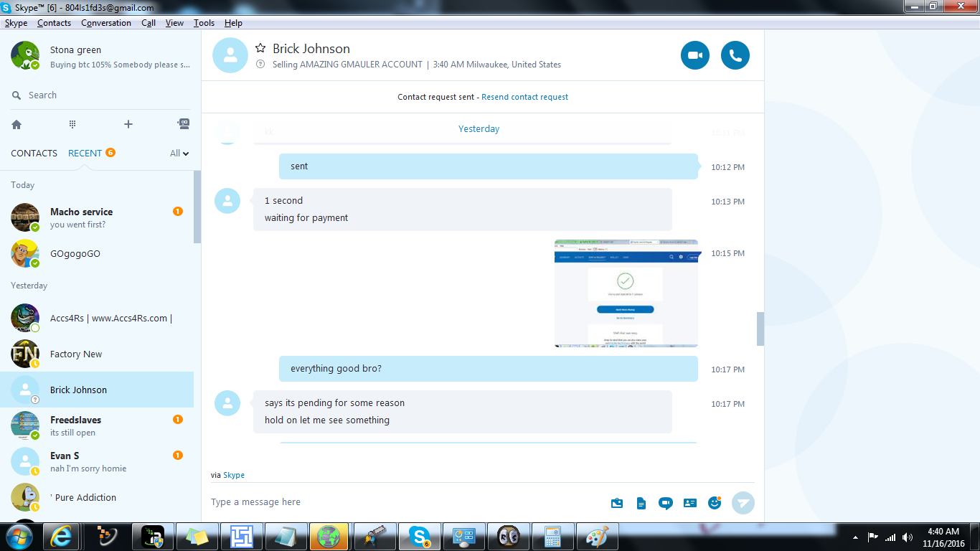This screenshot has width=980, height=551.
Task: Click the Type a message here field
Action: pyautogui.click(x=405, y=502)
